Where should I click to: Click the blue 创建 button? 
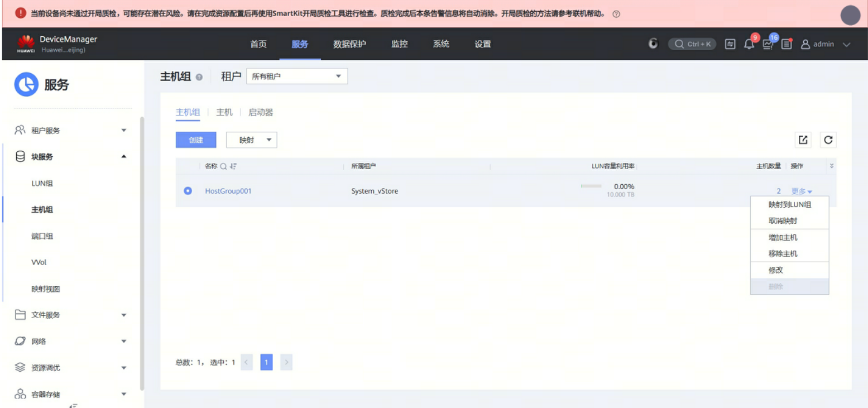196,140
